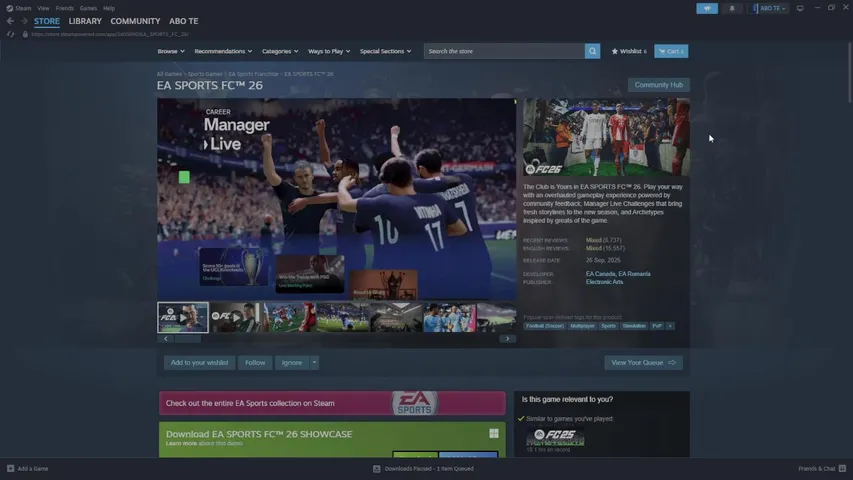Open the EA Sports collection banner
The image size is (853, 480).
click(x=332, y=403)
